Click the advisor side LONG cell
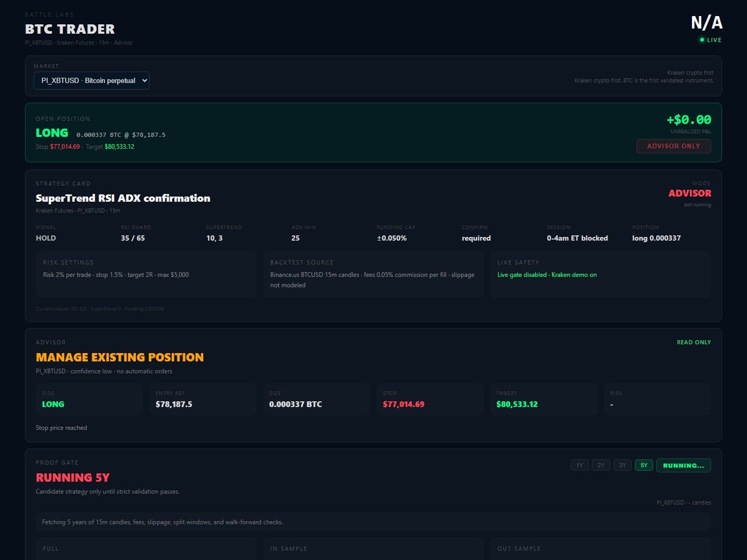The width and height of the screenshot is (747, 560). [x=89, y=399]
